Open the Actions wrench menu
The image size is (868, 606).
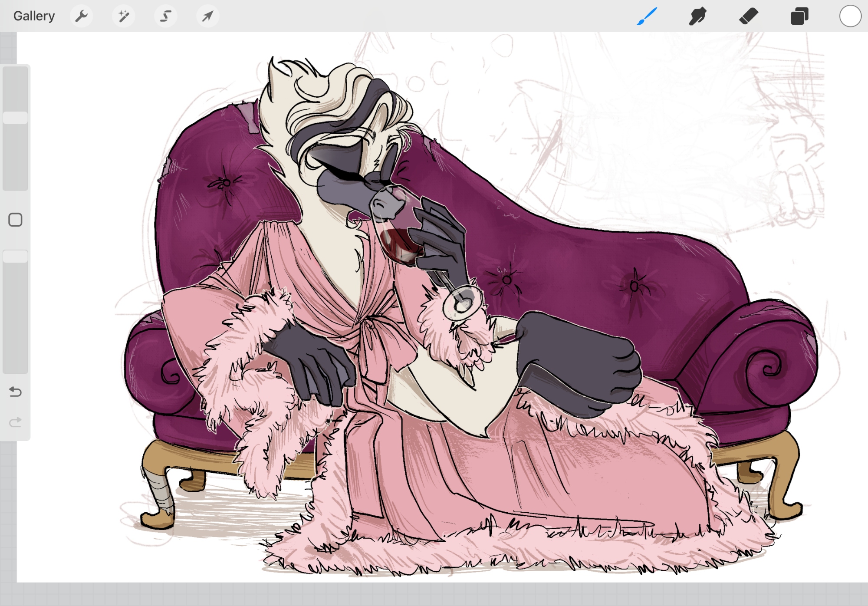(81, 16)
